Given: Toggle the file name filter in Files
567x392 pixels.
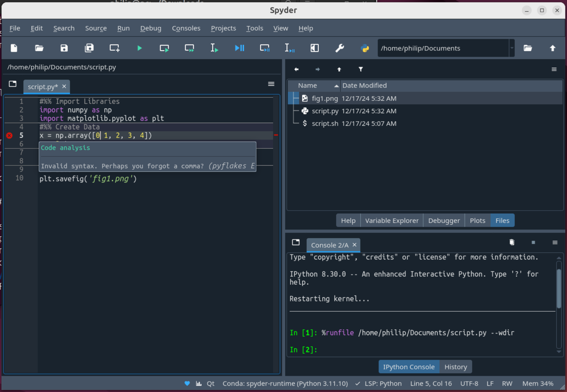Looking at the screenshot, I should coord(361,69).
